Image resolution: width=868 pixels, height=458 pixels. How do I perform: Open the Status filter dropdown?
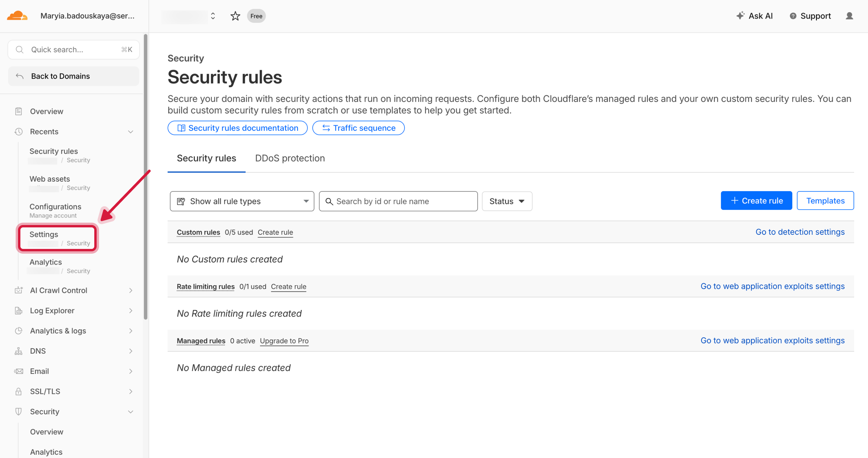click(x=507, y=201)
